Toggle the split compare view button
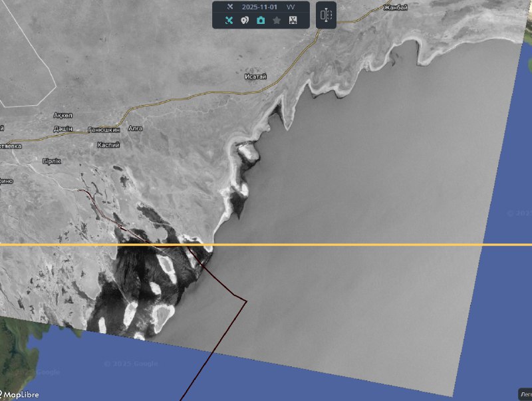Viewport: 532px width, 401px height. click(326, 15)
